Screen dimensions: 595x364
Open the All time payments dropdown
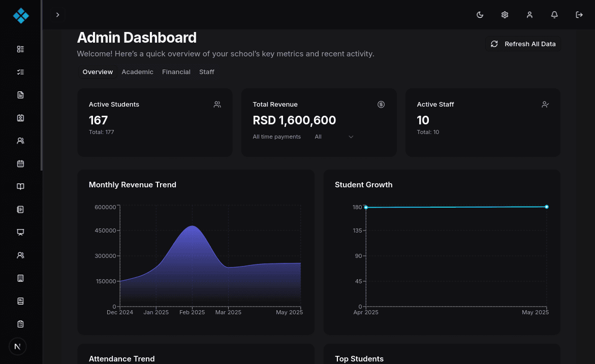pyautogui.click(x=333, y=137)
